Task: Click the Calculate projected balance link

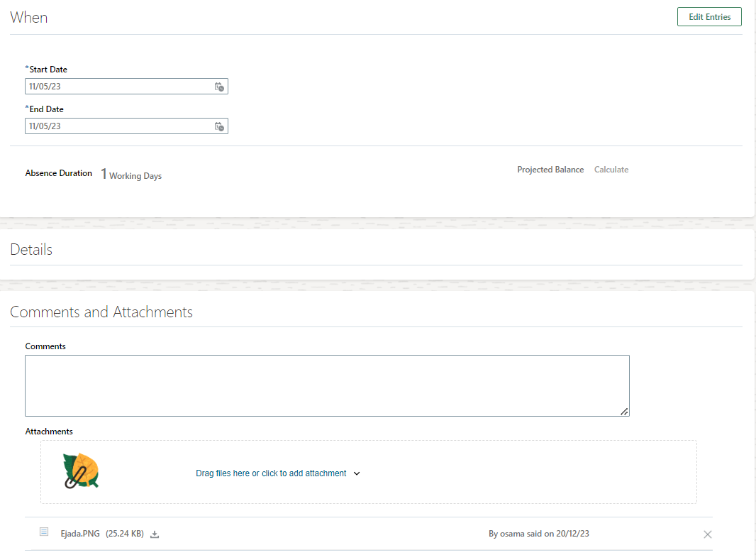Action: point(611,170)
